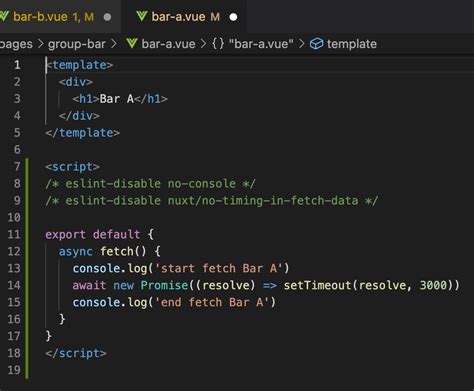Viewport: 474px width, 391px height.
Task: Click unsaved dot on bar-b.vue tab
Action: click(107, 17)
